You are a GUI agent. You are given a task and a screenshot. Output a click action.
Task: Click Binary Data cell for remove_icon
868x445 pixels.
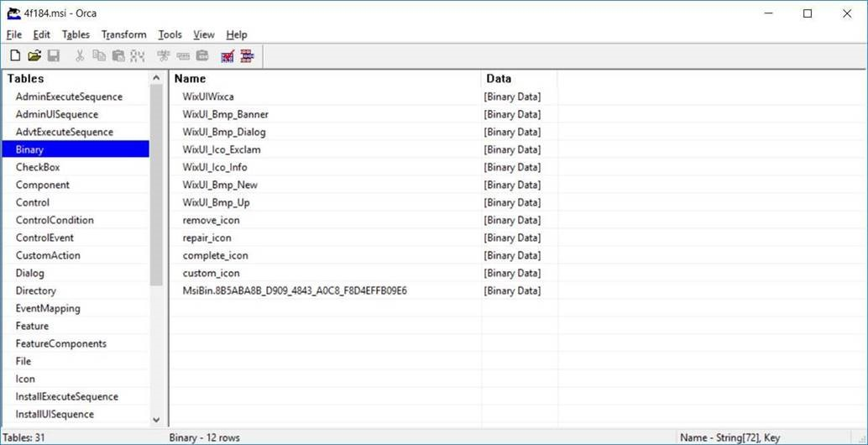pyautogui.click(x=512, y=220)
